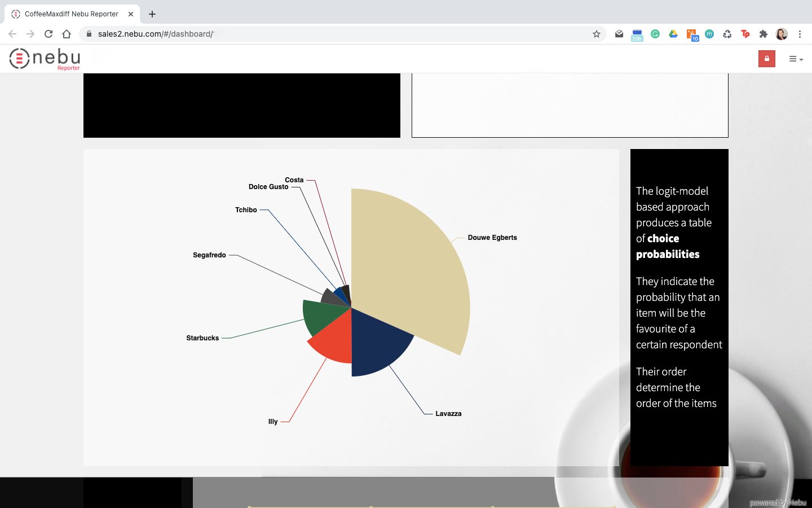Click the Illy chart label
Viewport: 812px width, 508px height.
coord(273,422)
